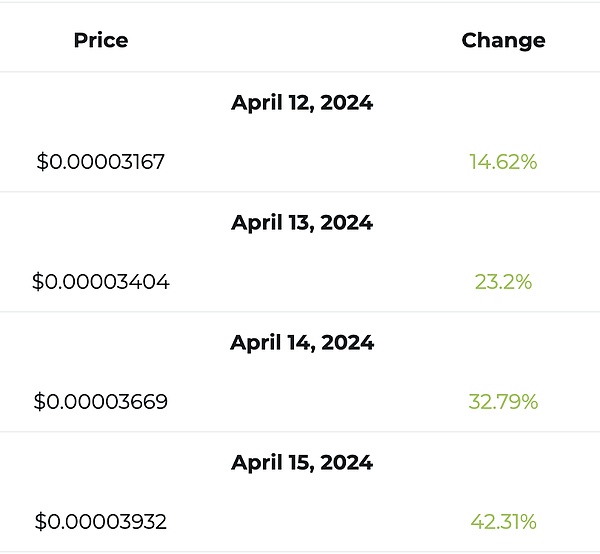Click the 23.2% change value
Viewport: 600px width, 554px height.
[x=503, y=282]
